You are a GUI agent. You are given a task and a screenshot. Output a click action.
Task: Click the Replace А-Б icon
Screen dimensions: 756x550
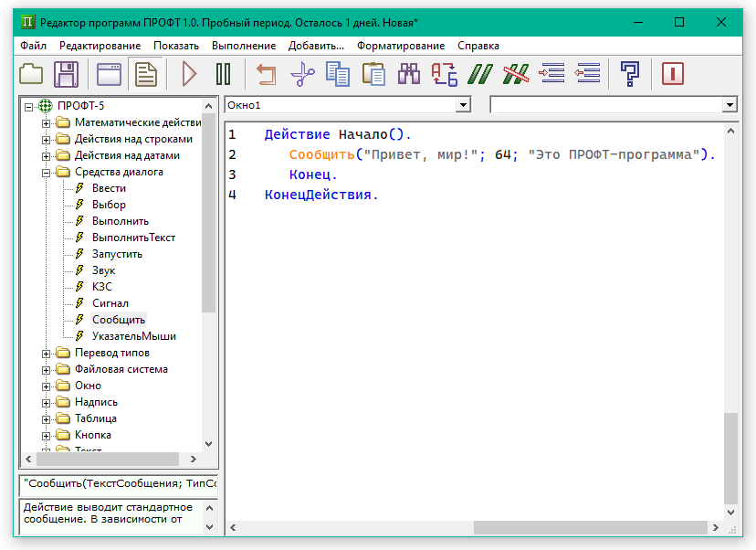(444, 74)
